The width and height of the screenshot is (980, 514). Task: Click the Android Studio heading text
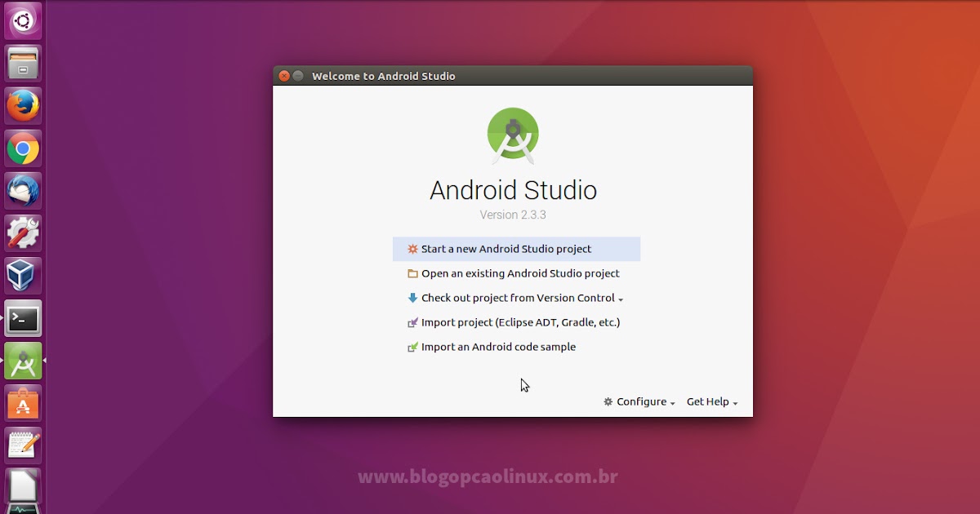tap(513, 190)
